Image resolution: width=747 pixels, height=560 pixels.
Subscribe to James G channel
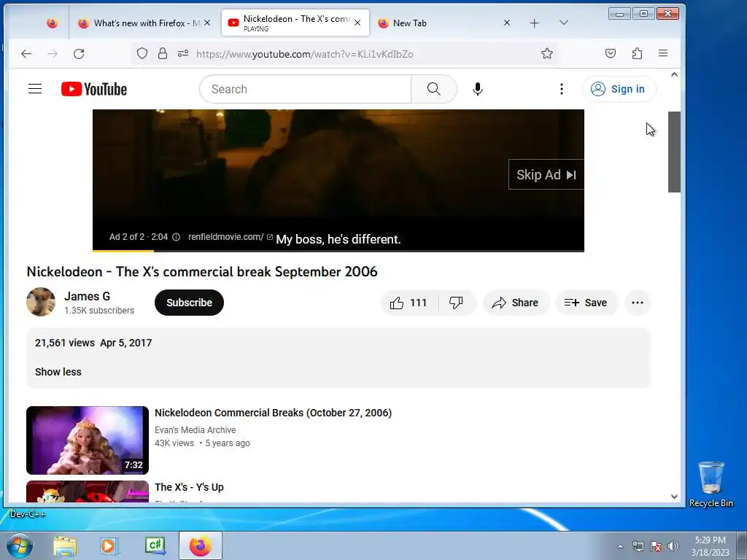(189, 303)
